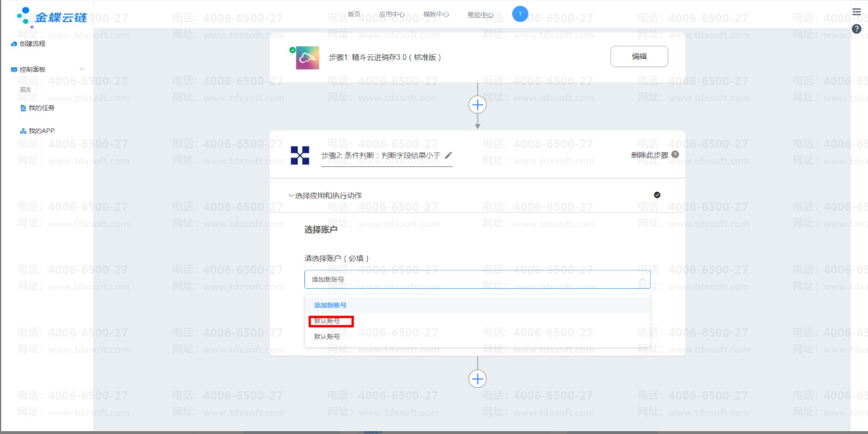Click the question mark help icon at top right
The height and width of the screenshot is (434, 868).
(856, 29)
